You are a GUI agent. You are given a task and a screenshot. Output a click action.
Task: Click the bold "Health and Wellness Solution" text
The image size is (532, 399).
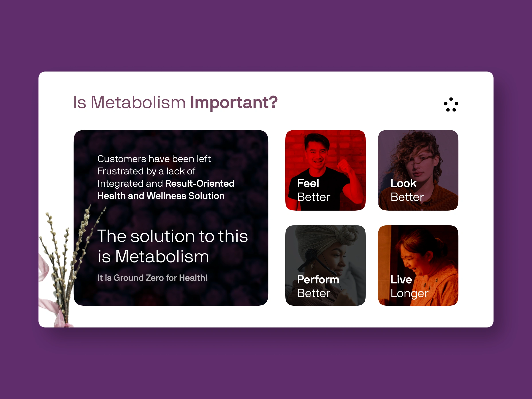pyautogui.click(x=161, y=196)
